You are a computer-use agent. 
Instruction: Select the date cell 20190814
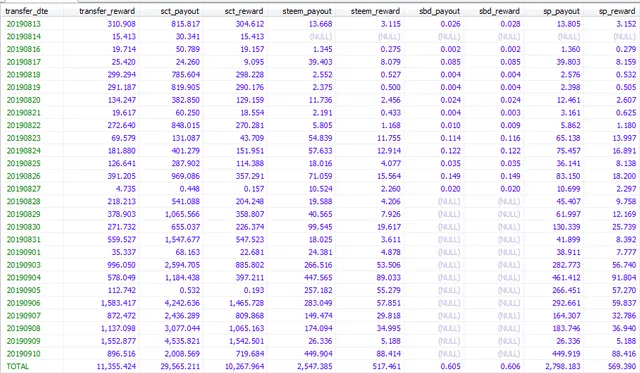click(24, 36)
